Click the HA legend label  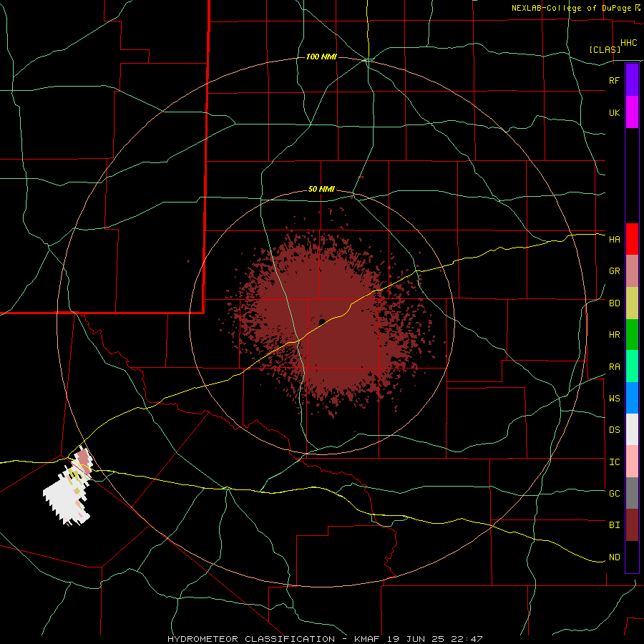tap(614, 239)
